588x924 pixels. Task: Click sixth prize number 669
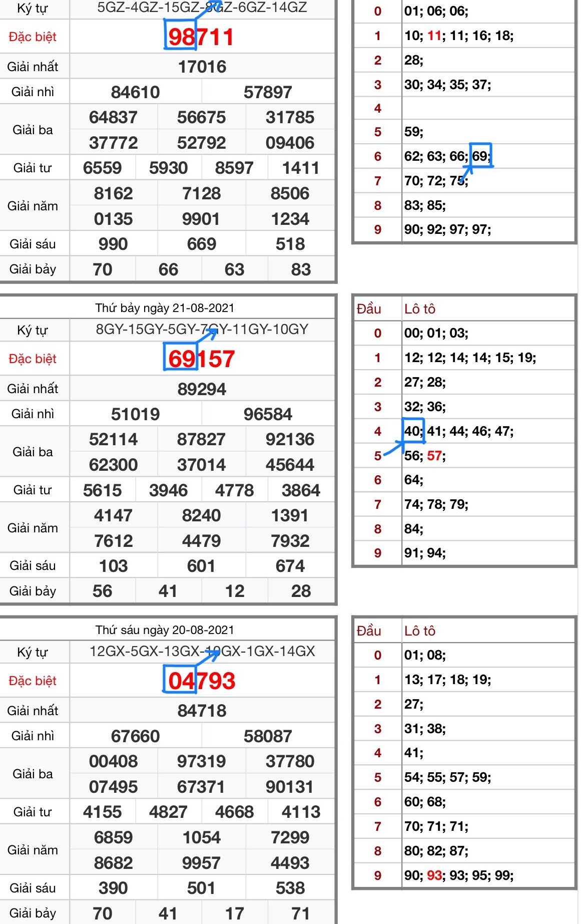[202, 244]
